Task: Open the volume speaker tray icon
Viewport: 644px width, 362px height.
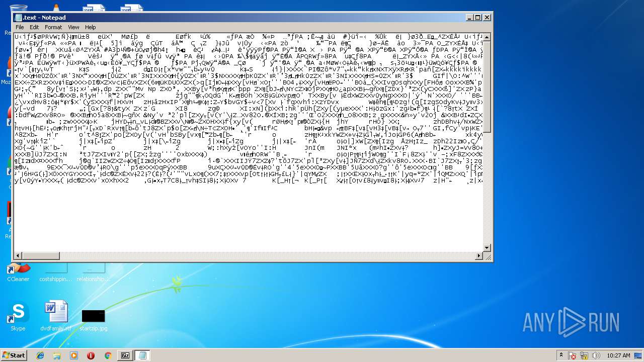Action: 596,355
